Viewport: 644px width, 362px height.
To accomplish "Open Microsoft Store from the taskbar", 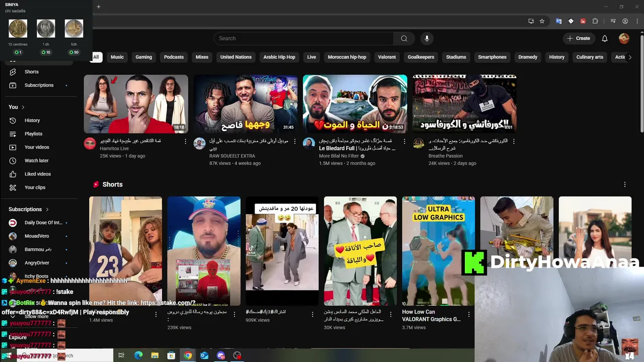I will (x=171, y=355).
